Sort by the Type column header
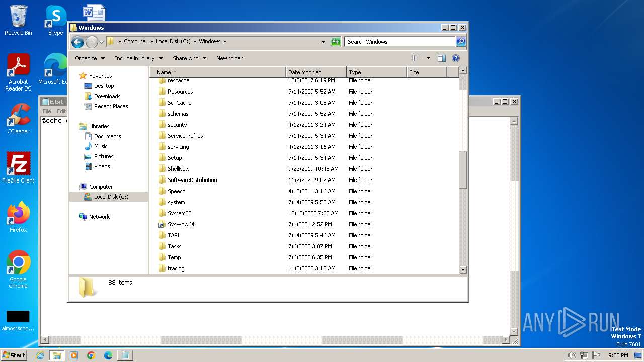The width and height of the screenshot is (644, 362). tap(376, 72)
